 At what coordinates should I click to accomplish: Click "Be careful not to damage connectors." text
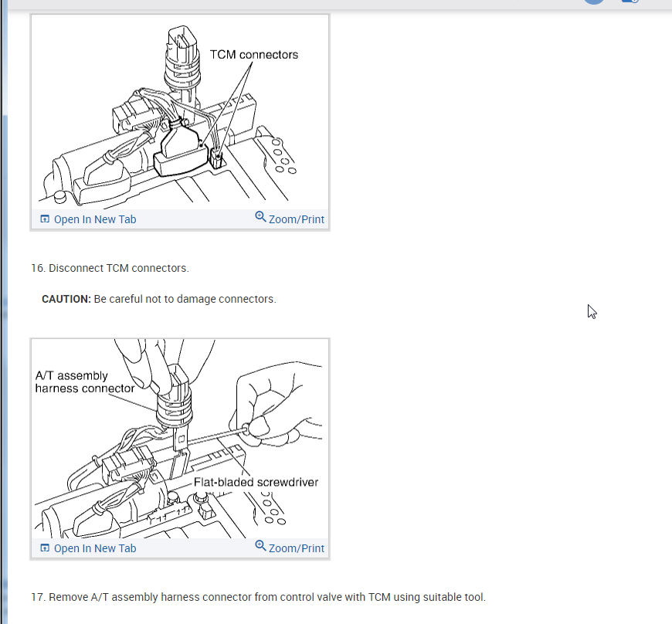185,299
